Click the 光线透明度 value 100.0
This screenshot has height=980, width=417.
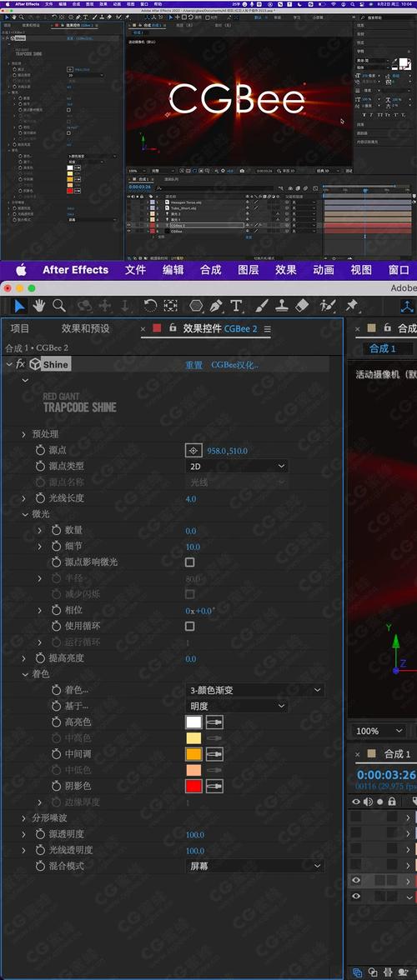click(195, 850)
